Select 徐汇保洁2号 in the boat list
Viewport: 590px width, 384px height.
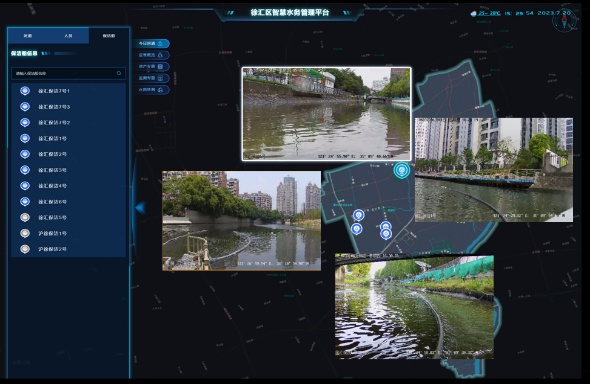(68, 154)
